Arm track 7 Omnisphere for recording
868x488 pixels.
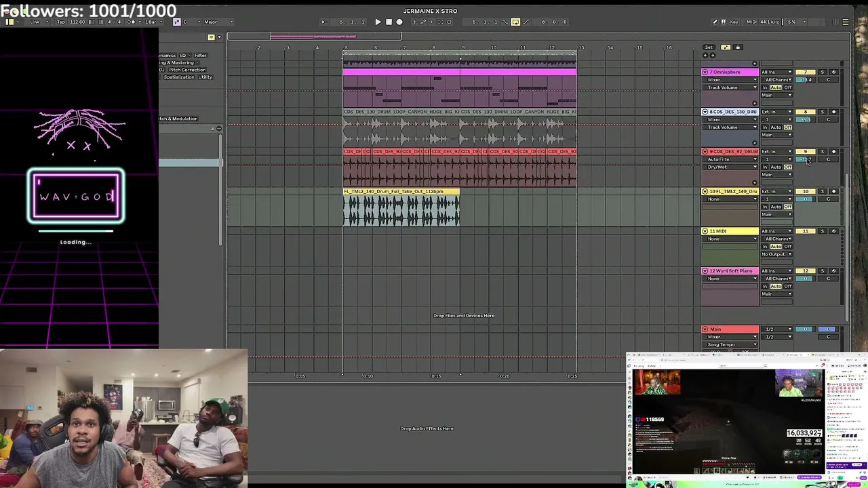(834, 72)
